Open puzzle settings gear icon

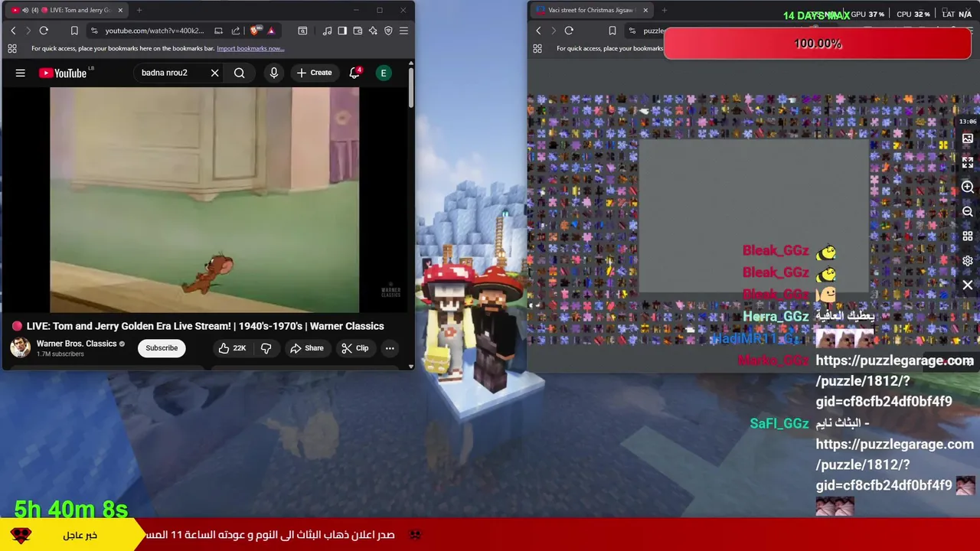pyautogui.click(x=968, y=261)
